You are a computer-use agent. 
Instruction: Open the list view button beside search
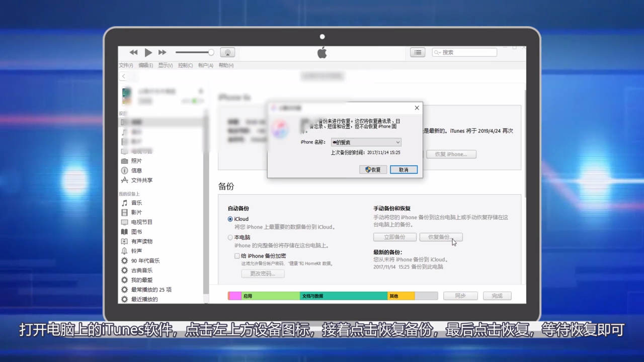point(418,52)
